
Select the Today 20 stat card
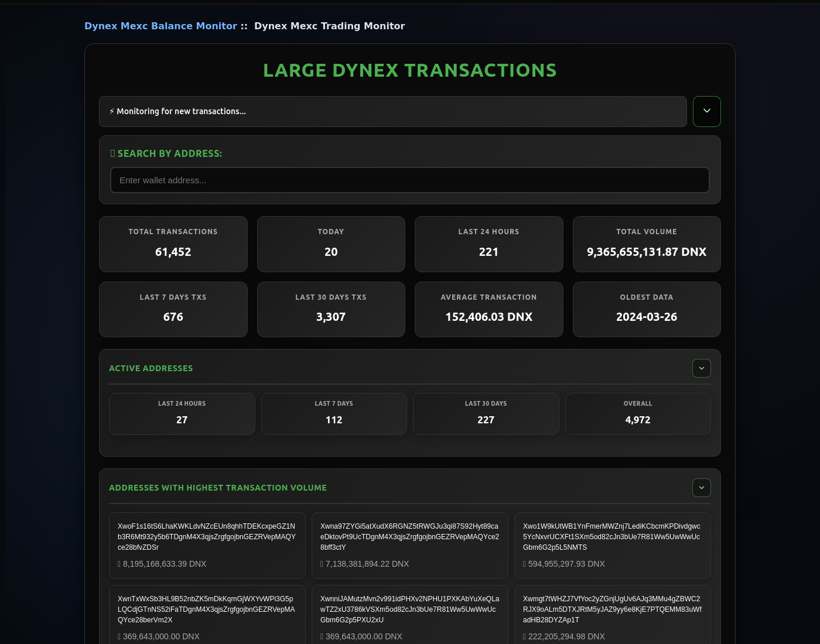click(331, 244)
